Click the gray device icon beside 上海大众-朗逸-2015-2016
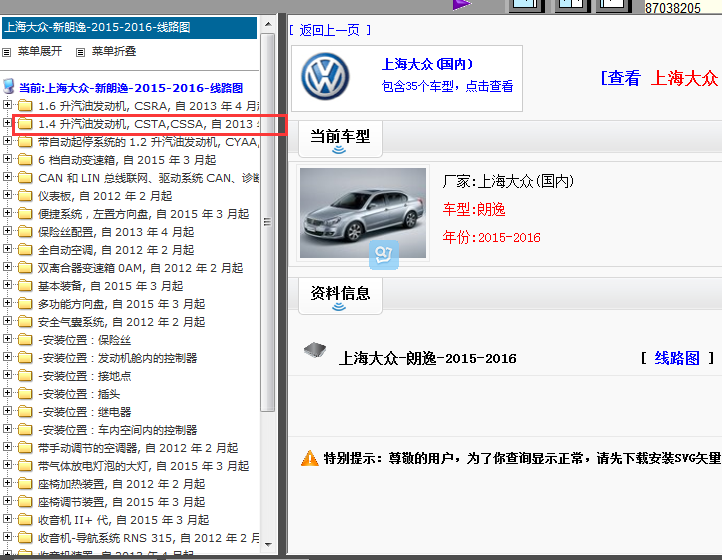This screenshot has width=722, height=560. [315, 350]
